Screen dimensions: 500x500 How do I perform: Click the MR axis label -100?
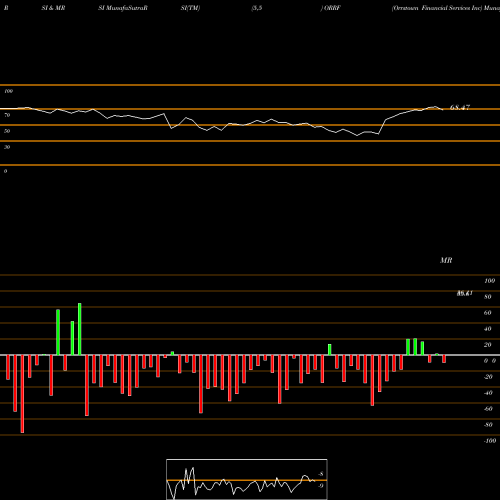point(489,441)
